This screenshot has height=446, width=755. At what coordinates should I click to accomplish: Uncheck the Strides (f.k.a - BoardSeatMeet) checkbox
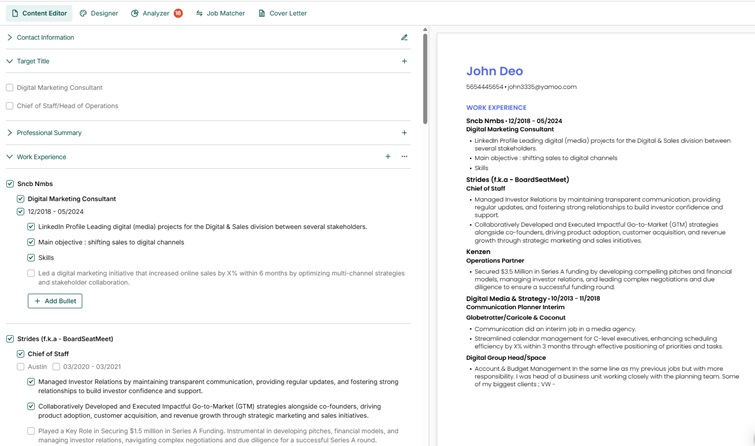pyautogui.click(x=10, y=339)
